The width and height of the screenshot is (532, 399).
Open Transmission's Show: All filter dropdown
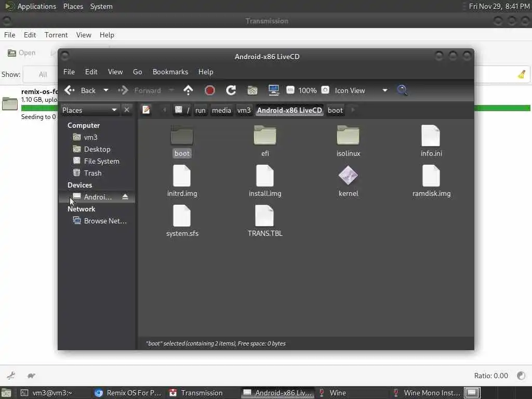[x=40, y=74]
